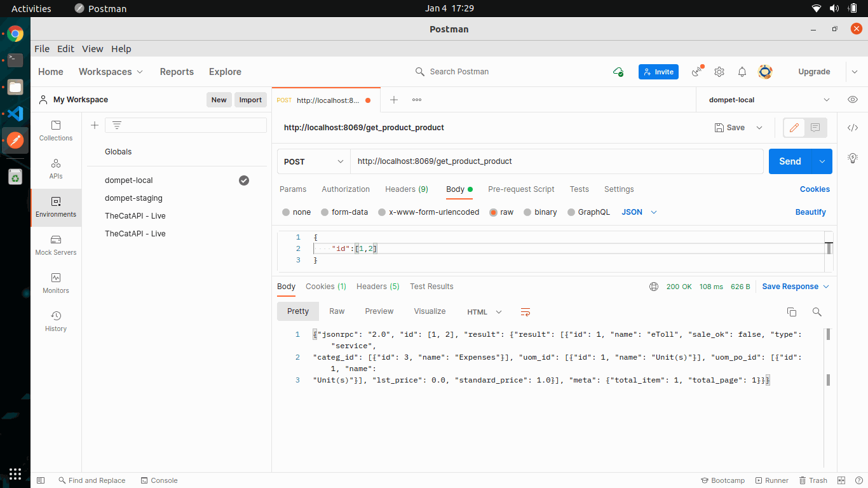
Task: Choose the binary body option
Action: coord(527,212)
